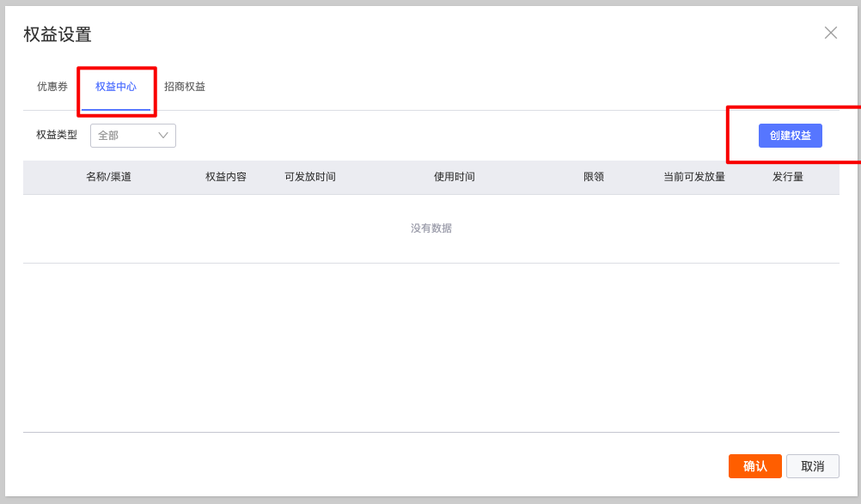Click the 没有数据 empty table message

[431, 228]
